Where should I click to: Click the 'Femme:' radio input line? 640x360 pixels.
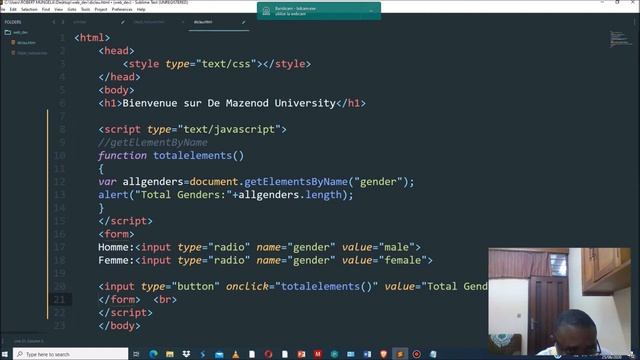265,260
